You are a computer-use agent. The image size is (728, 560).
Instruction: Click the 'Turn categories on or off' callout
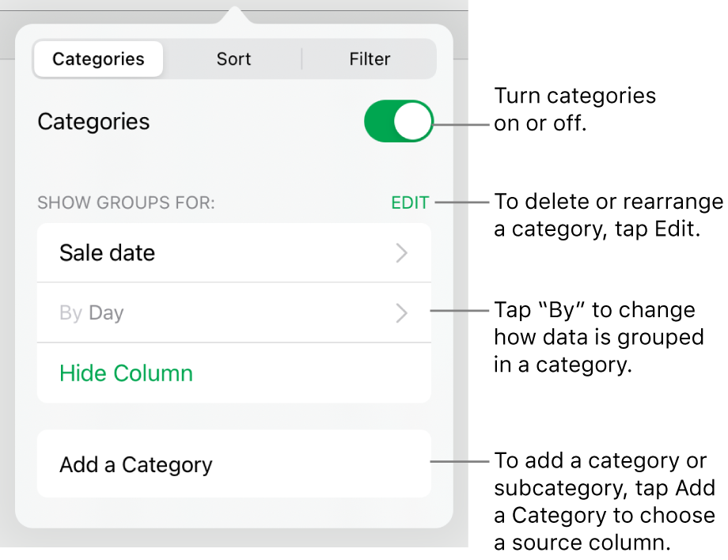574,109
